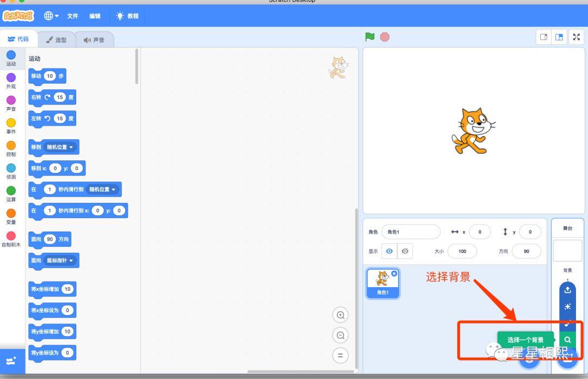Viewport: 588px width, 379px height.
Task: Open 随机位置 dropdown in 滑行到 block
Action: click(102, 189)
